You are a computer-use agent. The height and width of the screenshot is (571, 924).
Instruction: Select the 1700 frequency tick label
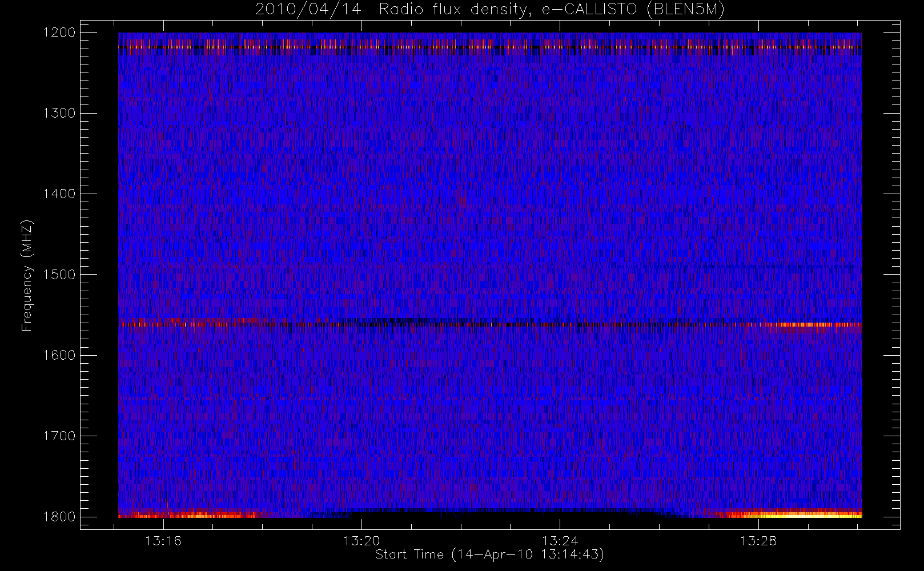[x=59, y=436]
